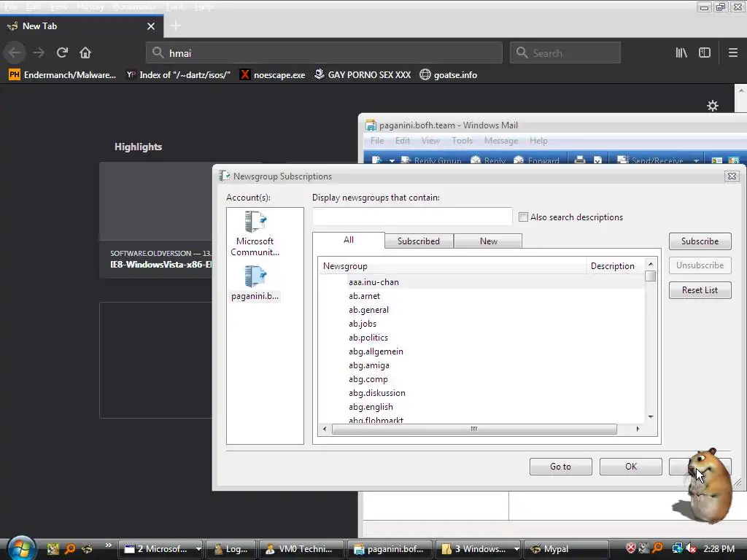Show more quick launch icons chevron
747x560 pixels.
point(108,545)
